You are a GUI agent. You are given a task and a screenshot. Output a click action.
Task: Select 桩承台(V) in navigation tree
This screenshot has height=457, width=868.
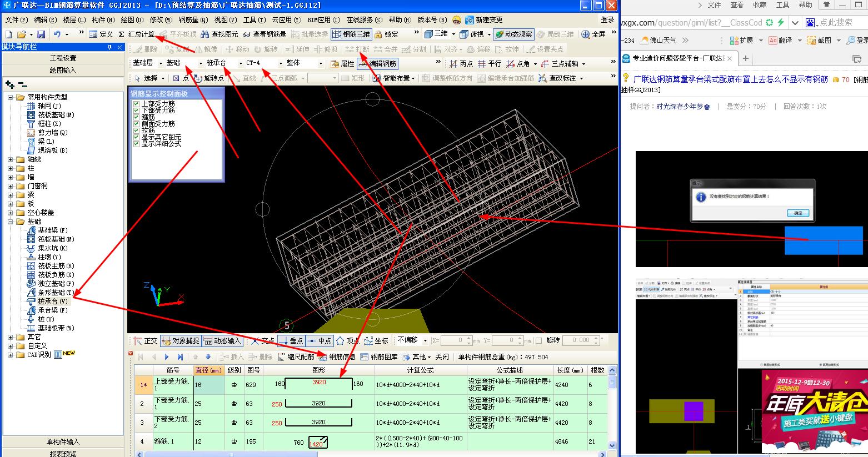(x=52, y=302)
